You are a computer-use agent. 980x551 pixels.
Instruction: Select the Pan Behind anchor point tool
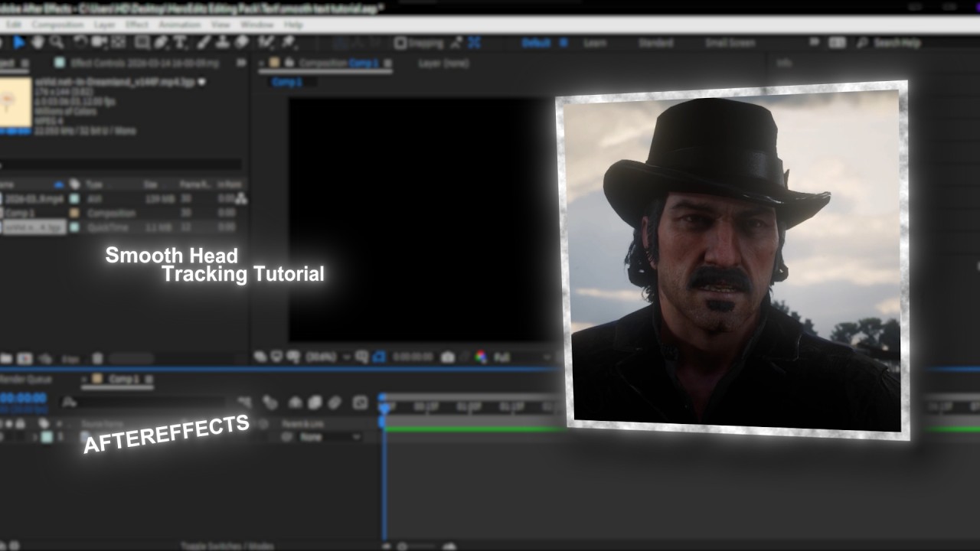coord(119,43)
